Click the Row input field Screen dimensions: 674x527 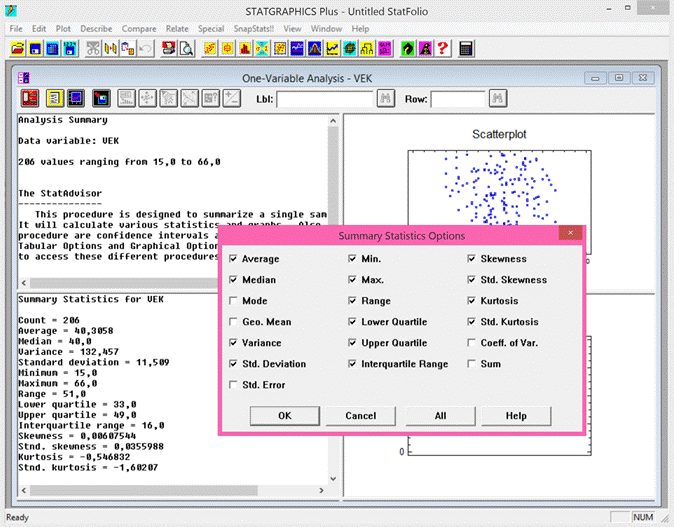[458, 99]
